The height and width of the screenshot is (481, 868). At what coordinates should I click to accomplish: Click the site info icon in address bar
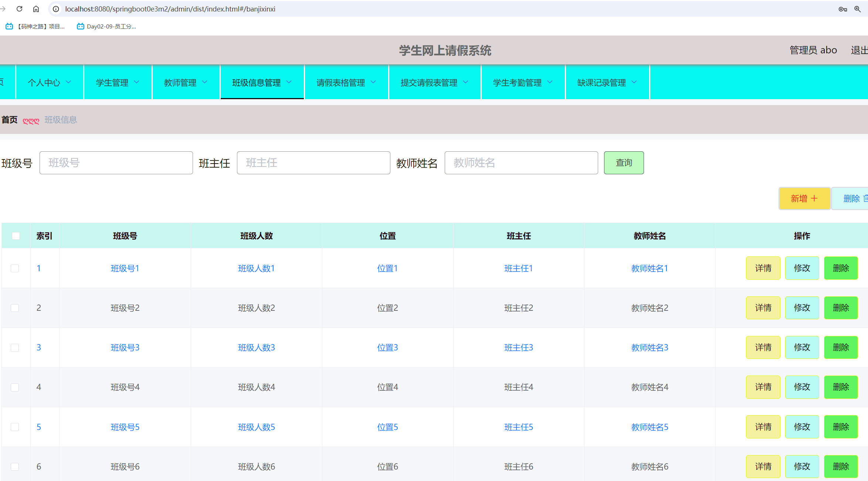click(55, 9)
